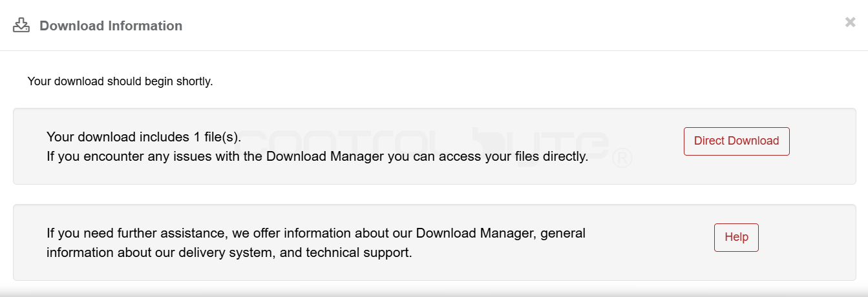Click the download tray icon in header
868x297 pixels.
(22, 25)
